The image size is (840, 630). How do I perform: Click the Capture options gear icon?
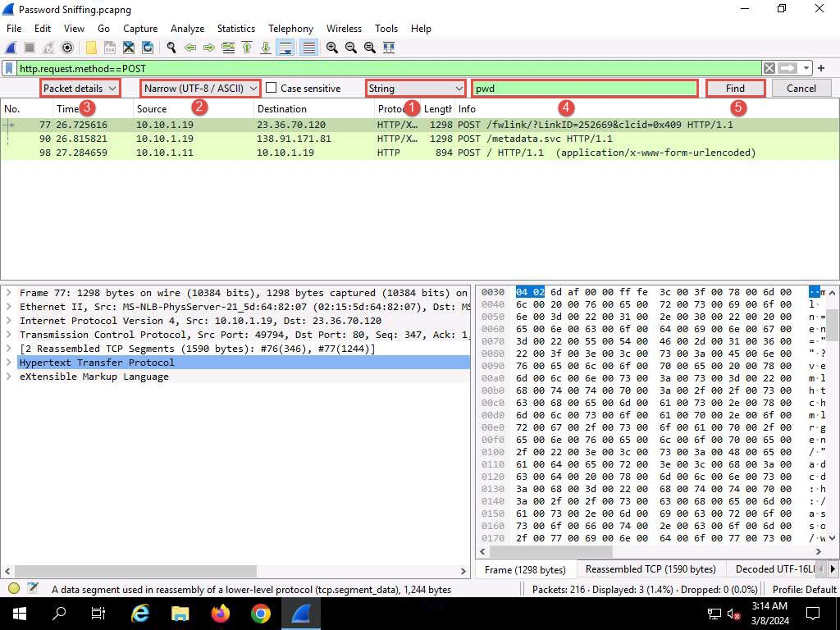coord(67,48)
